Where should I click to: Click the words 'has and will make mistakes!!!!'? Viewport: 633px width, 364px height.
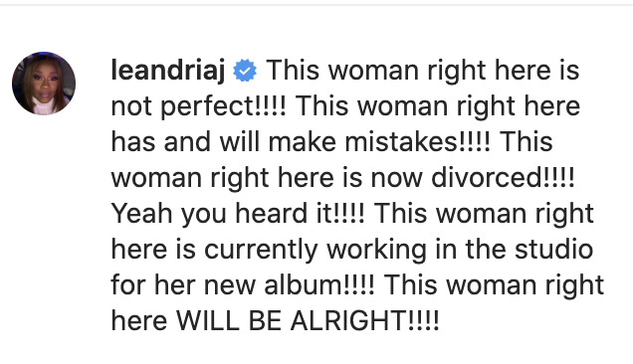301,142
